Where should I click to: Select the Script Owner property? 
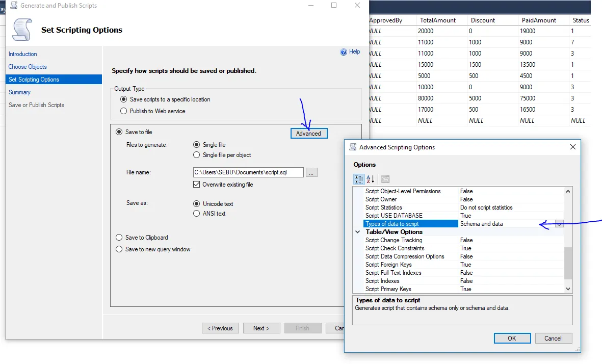click(463, 199)
